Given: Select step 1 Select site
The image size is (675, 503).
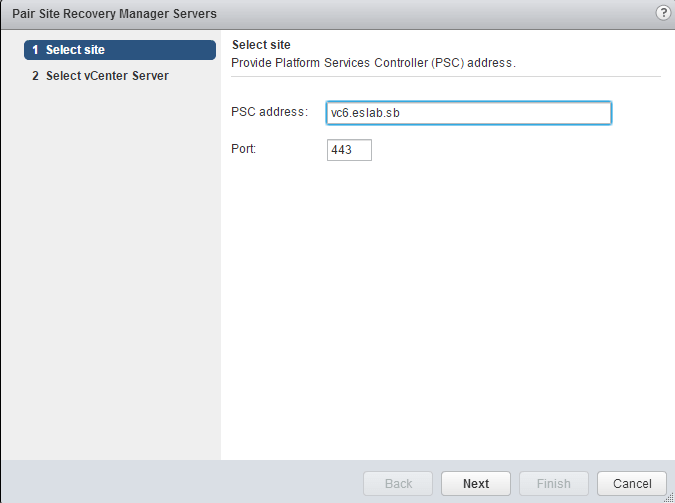Looking at the screenshot, I should point(120,50).
